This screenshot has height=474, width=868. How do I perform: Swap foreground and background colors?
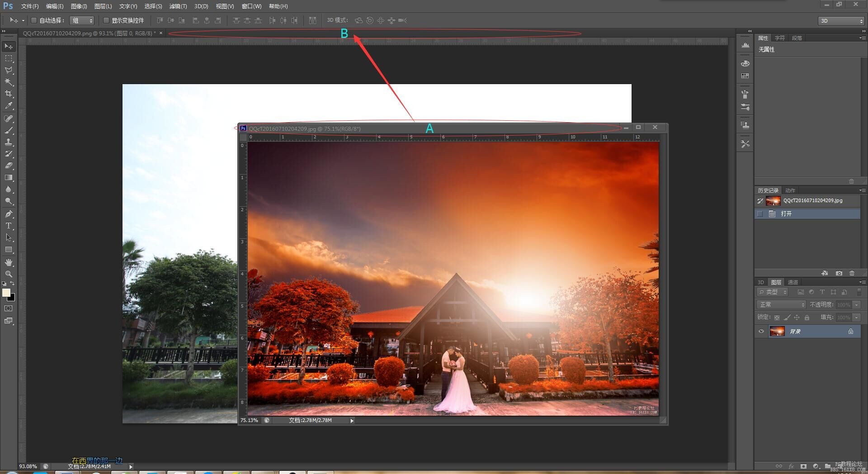coord(12,283)
